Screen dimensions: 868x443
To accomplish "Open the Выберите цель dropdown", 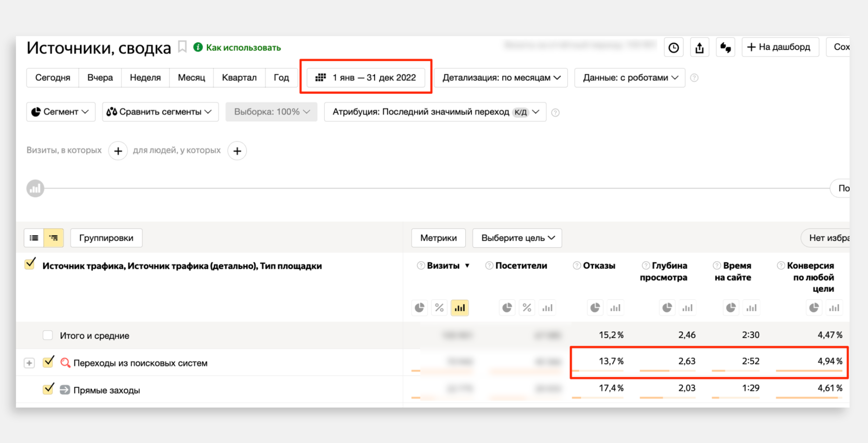I will pyautogui.click(x=517, y=238).
